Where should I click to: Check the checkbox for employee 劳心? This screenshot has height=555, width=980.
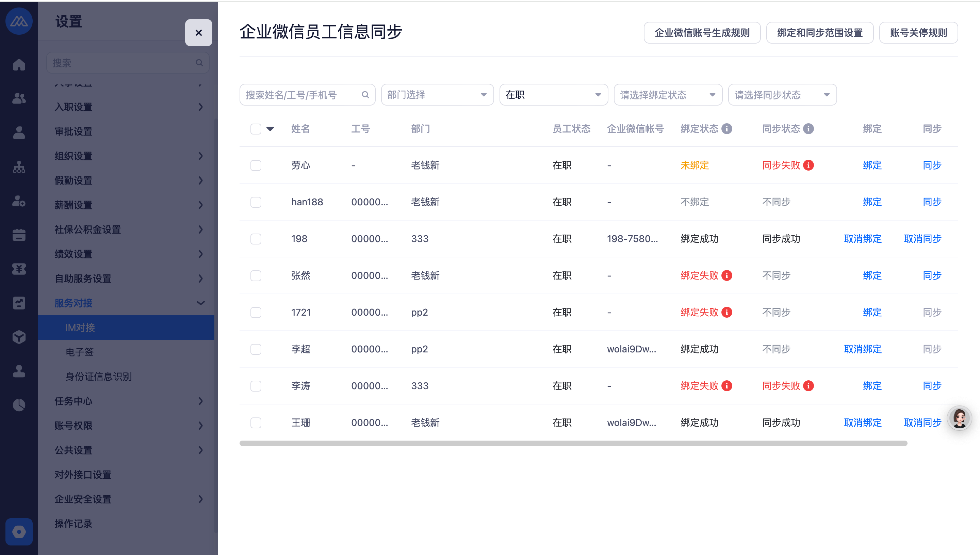[256, 165]
